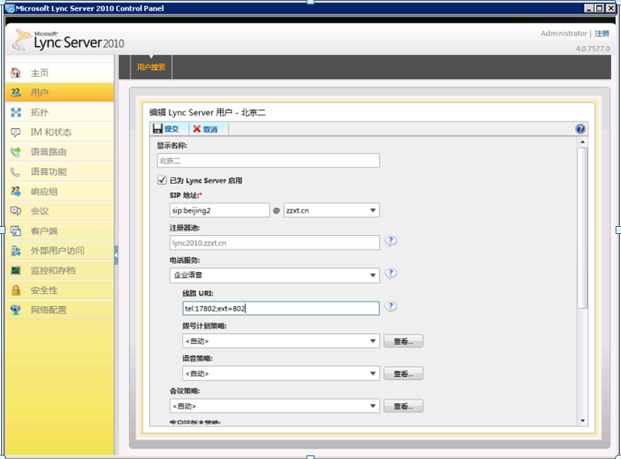Click the form scrollbar down arrow
The height and width of the screenshot is (459, 621).
tap(582, 421)
